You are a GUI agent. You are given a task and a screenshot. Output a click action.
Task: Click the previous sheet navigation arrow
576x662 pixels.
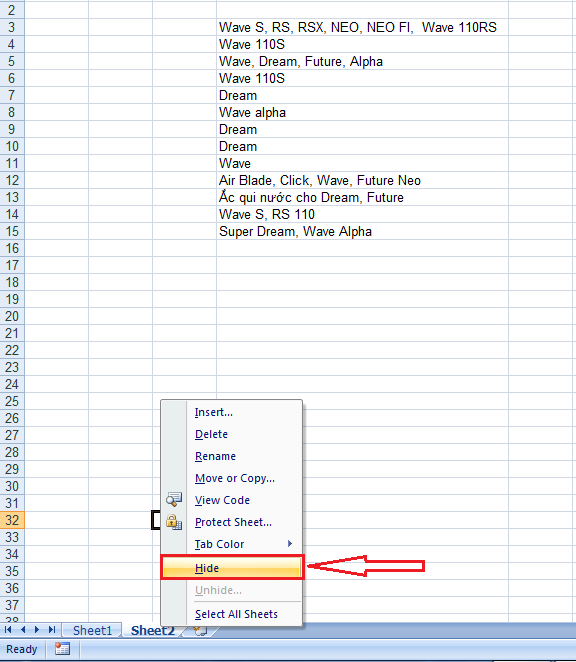(x=23, y=630)
